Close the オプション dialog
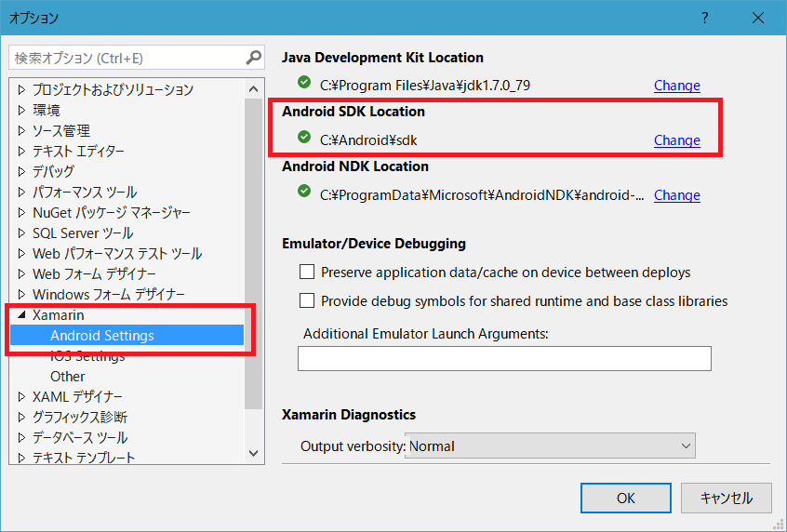The height and width of the screenshot is (532, 787). coord(758,18)
